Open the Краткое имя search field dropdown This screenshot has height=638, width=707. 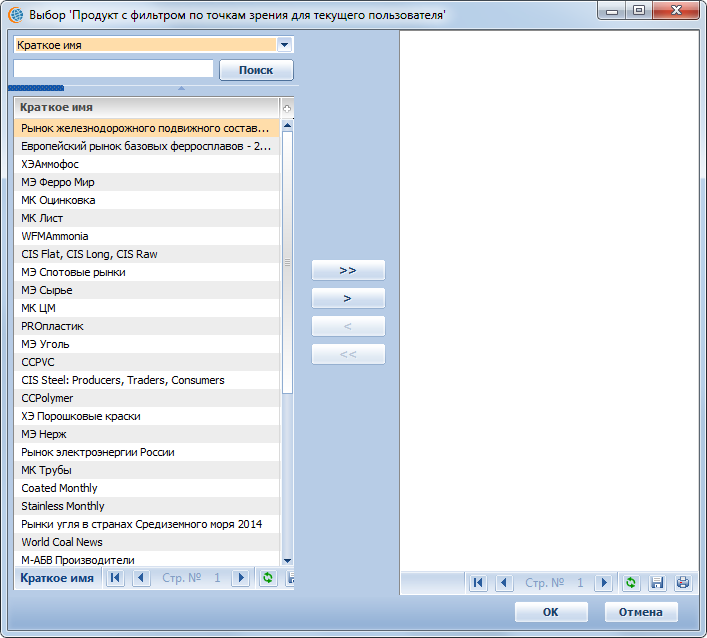click(x=285, y=45)
